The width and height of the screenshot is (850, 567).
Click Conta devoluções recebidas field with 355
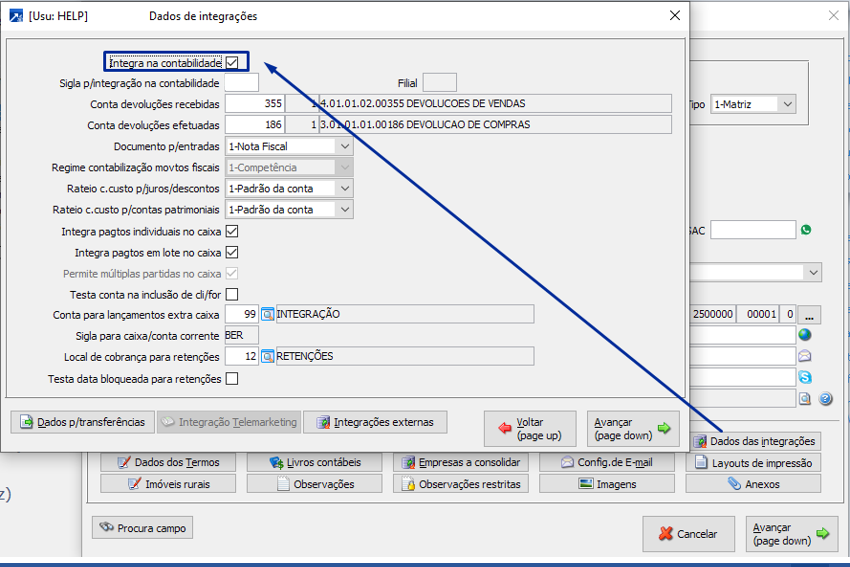click(x=255, y=104)
